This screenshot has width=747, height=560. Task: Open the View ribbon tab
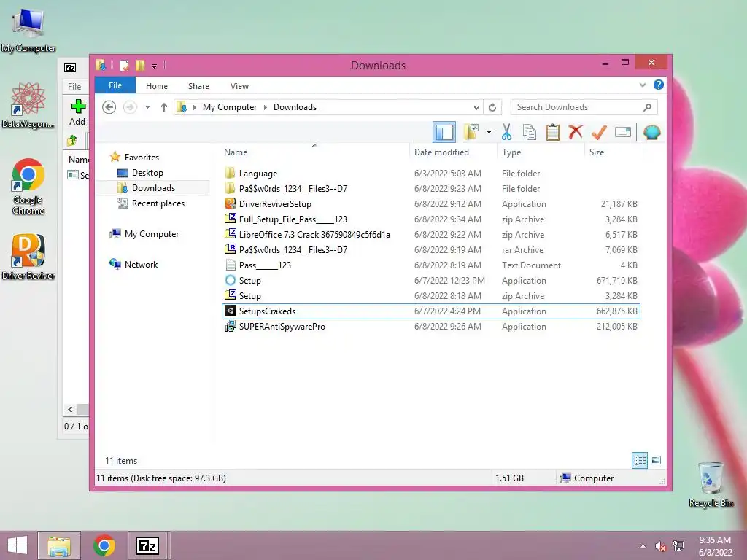pos(239,86)
